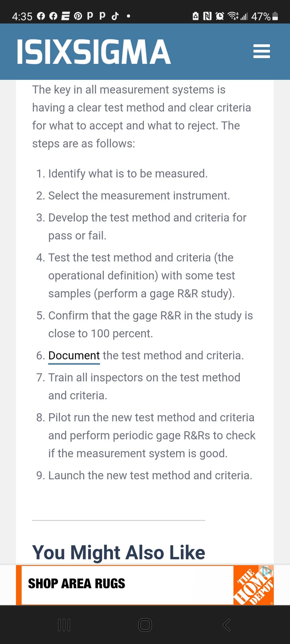Tap the Home Depot logo in ad
This screenshot has height=644, width=290.
[x=253, y=585]
